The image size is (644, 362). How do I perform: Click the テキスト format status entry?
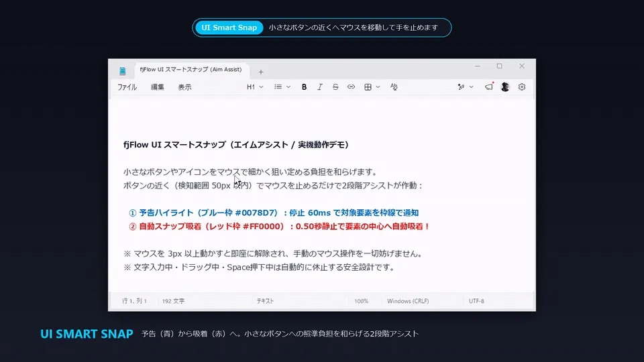coord(266,301)
